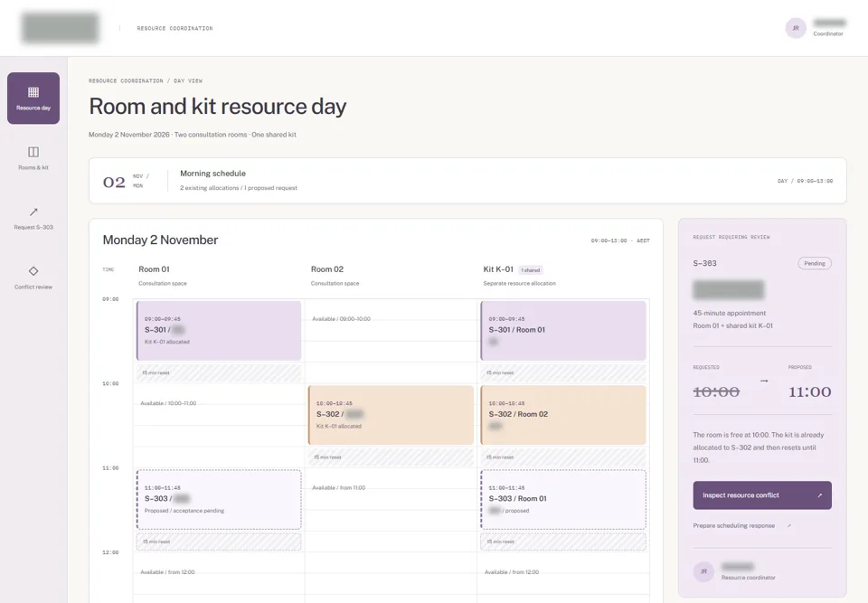Select the proposed S-303 block in Room 01
This screenshot has height=603, width=868.
219,499
